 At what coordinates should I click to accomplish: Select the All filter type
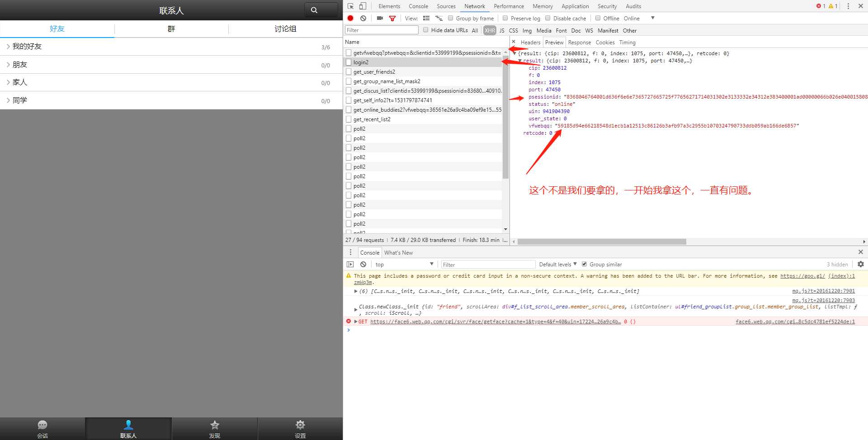point(475,30)
